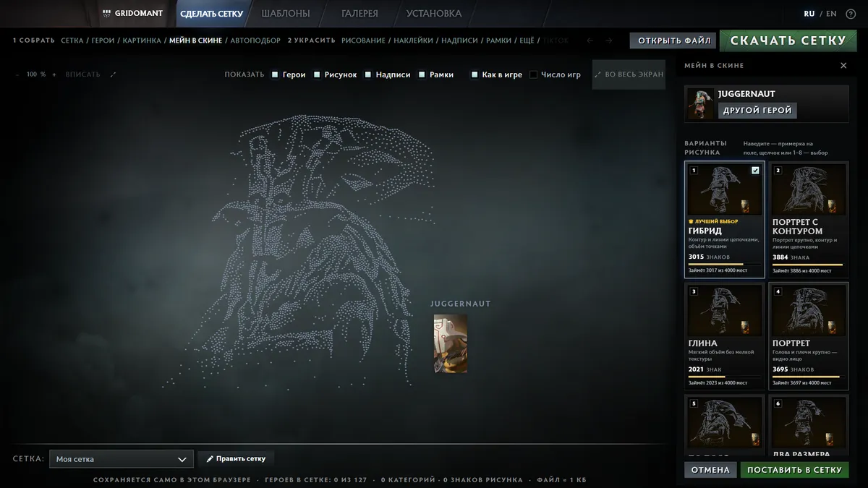
Task: Click the 100 % zoom value
Action: tap(36, 74)
